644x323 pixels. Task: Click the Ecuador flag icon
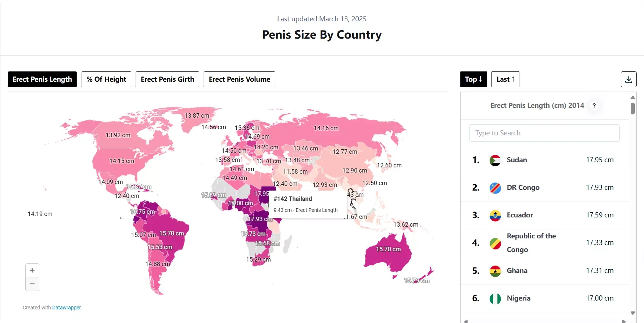click(x=495, y=215)
